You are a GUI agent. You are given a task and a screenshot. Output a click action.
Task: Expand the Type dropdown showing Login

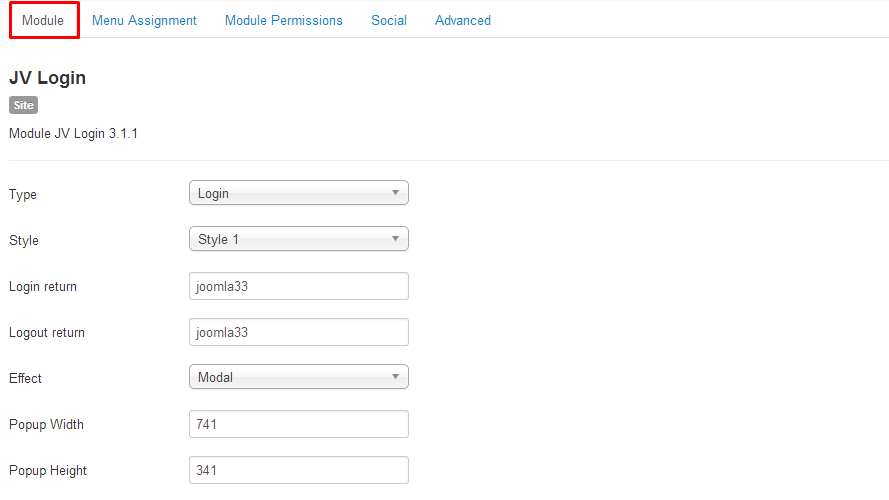pos(299,193)
